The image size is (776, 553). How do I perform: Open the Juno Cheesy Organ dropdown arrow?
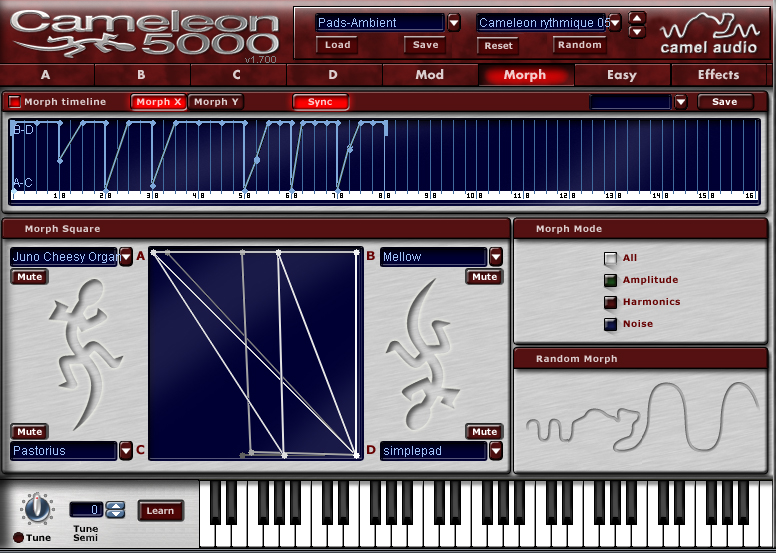click(126, 256)
